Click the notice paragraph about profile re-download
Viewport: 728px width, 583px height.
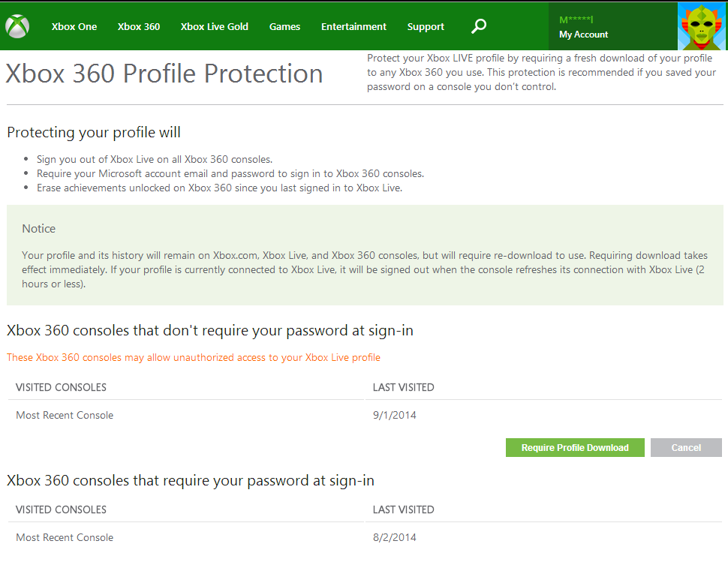pyautogui.click(x=365, y=269)
